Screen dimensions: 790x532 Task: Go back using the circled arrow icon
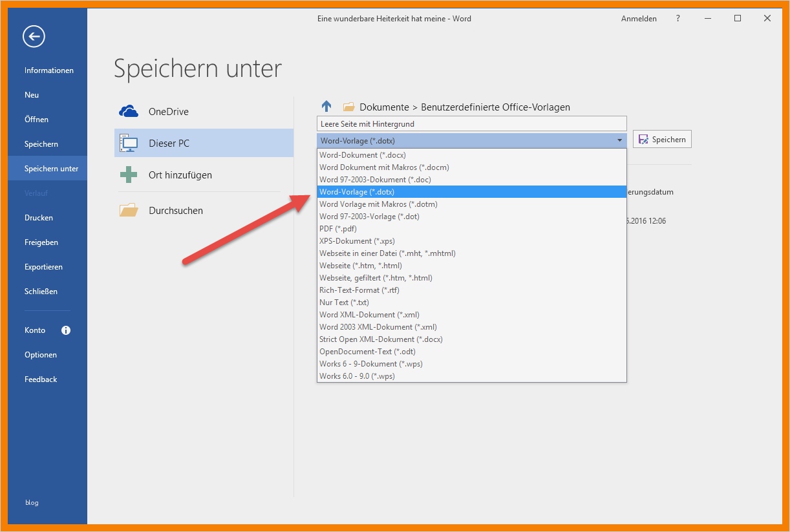click(x=34, y=36)
